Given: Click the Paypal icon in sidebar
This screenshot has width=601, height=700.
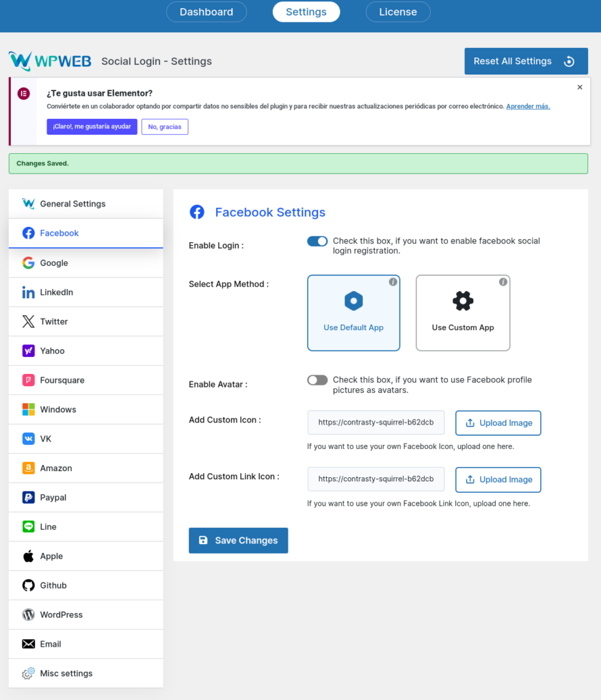Looking at the screenshot, I should pyautogui.click(x=29, y=498).
